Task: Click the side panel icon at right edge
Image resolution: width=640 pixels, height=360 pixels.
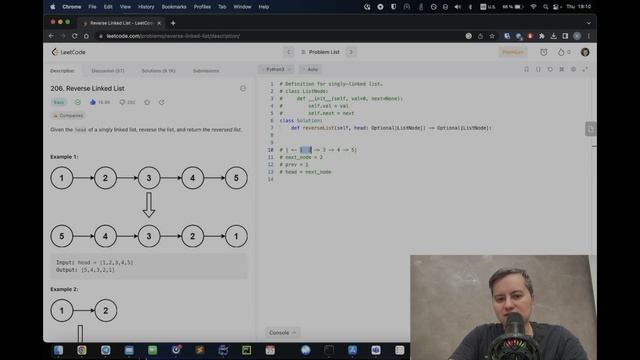Action: coord(590,129)
